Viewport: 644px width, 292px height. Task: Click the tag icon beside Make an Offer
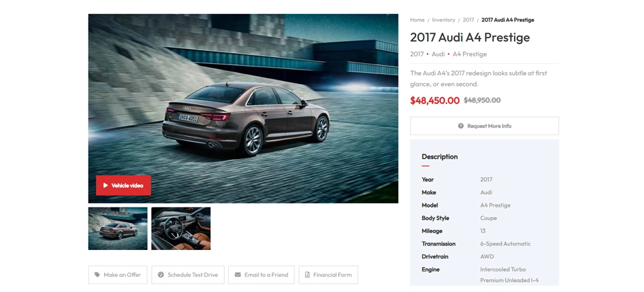97,275
